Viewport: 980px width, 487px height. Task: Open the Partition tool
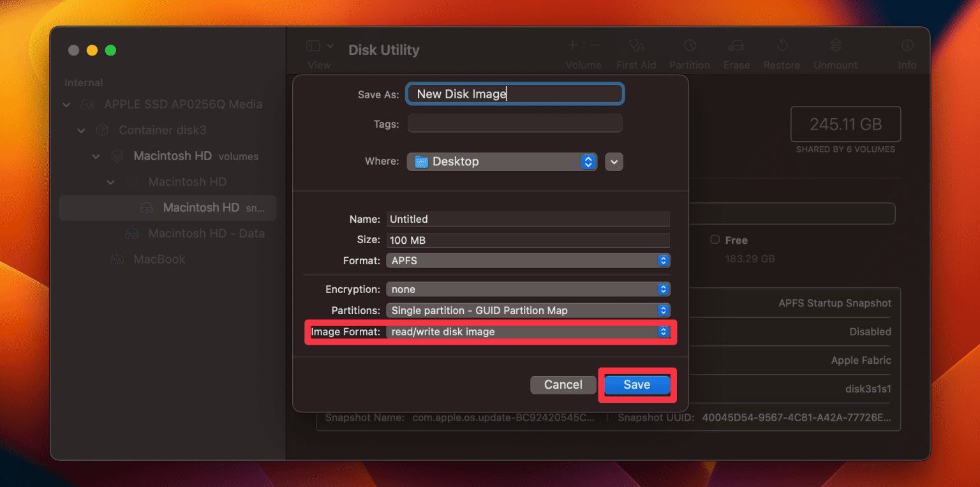click(690, 51)
